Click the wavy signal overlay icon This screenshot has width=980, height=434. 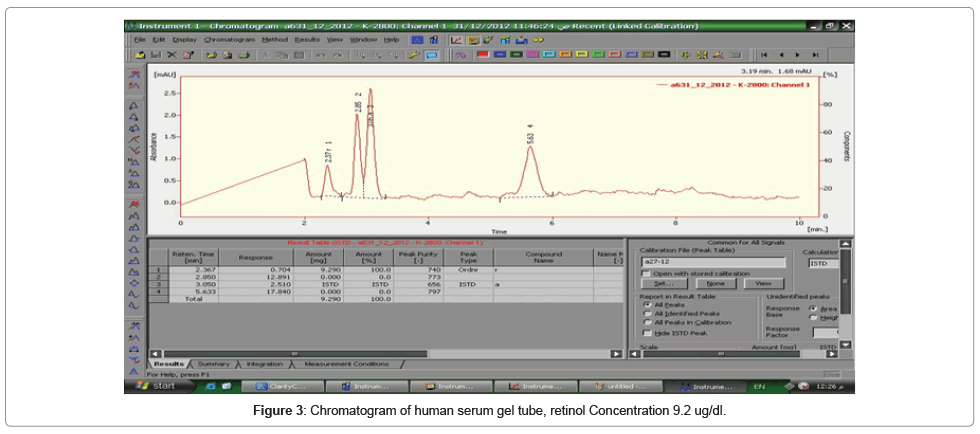tap(461, 54)
